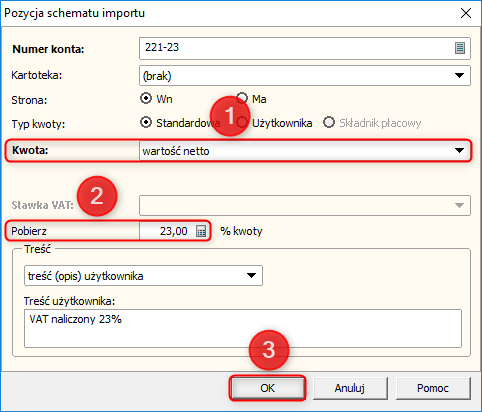Focus the Pobierz percentage field

point(168,231)
